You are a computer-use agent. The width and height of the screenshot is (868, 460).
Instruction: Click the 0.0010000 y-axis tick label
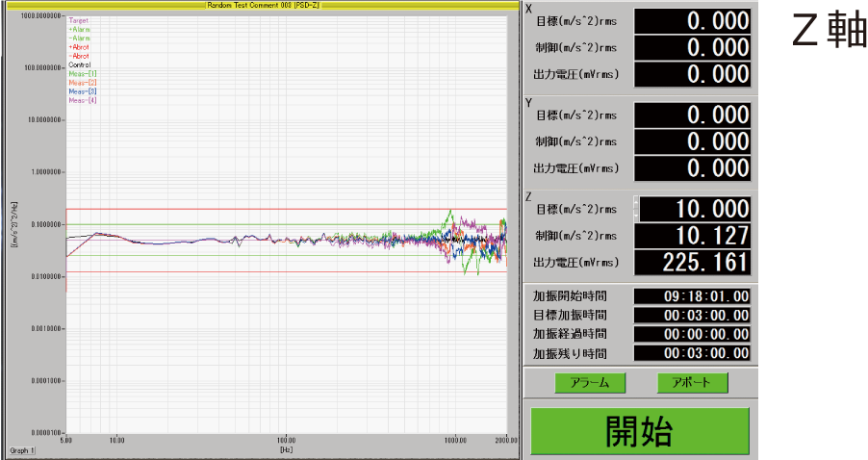[x=46, y=328]
